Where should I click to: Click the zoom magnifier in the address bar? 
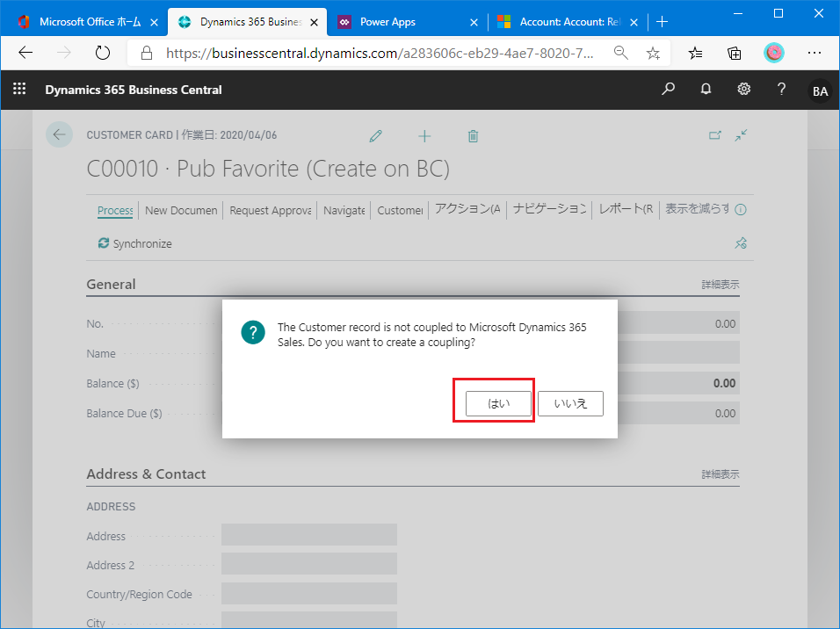tap(620, 53)
